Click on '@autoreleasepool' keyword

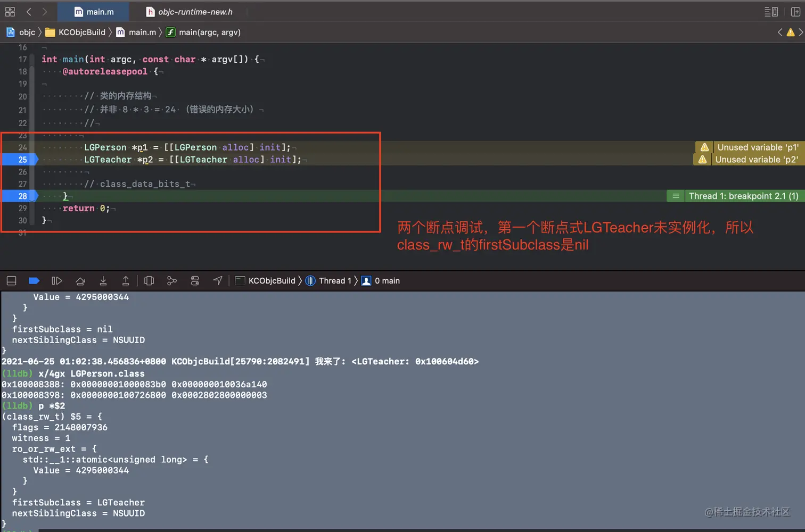tap(105, 71)
